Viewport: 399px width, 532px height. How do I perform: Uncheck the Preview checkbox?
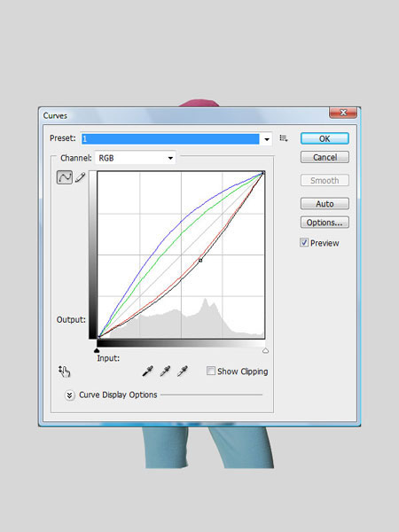[x=304, y=242]
